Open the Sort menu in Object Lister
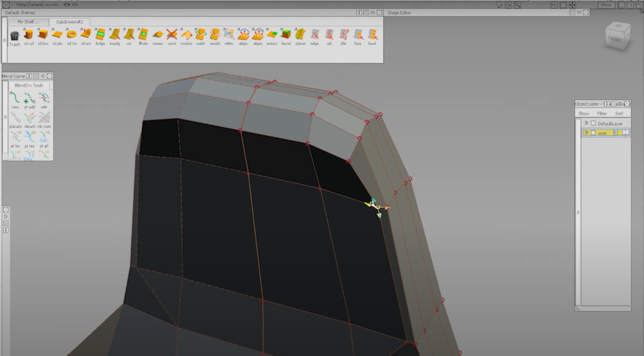Screen dimensions: 644x356 (619, 113)
